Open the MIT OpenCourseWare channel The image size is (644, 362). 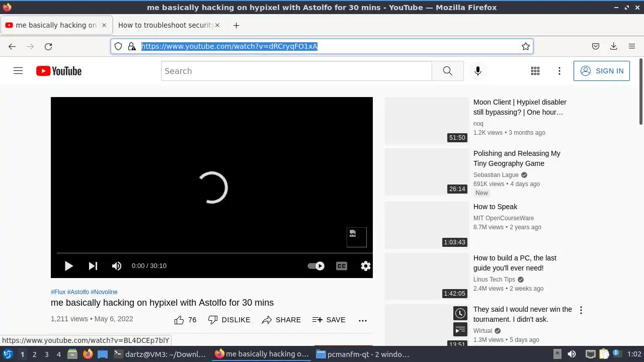tap(504, 218)
